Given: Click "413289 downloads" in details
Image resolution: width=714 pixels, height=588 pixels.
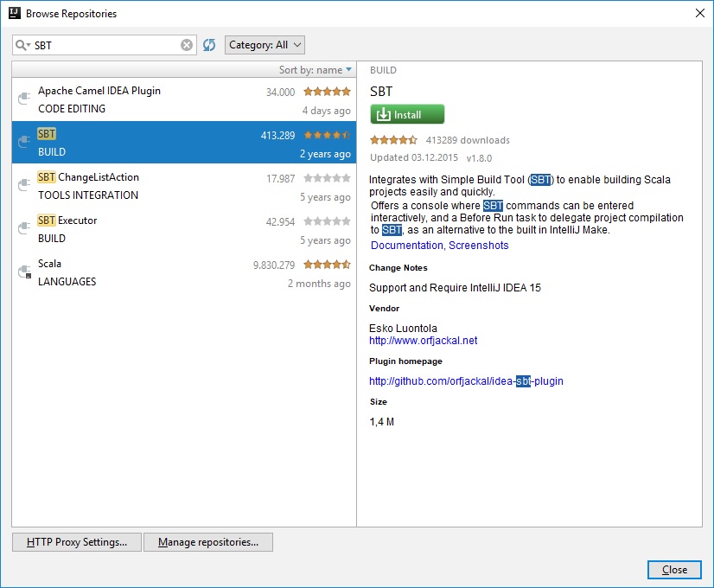Looking at the screenshot, I should (x=468, y=140).
